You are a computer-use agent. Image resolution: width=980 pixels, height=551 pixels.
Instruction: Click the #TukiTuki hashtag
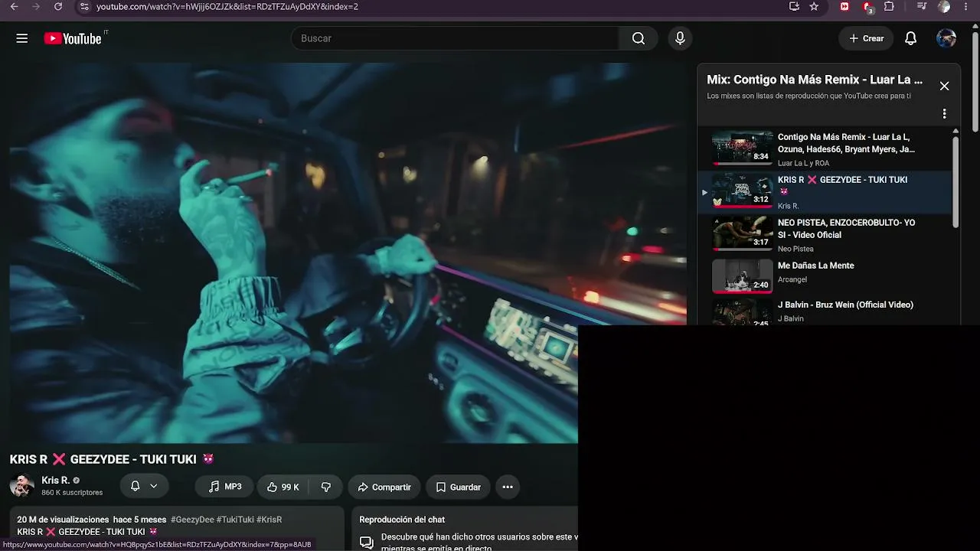click(x=235, y=520)
